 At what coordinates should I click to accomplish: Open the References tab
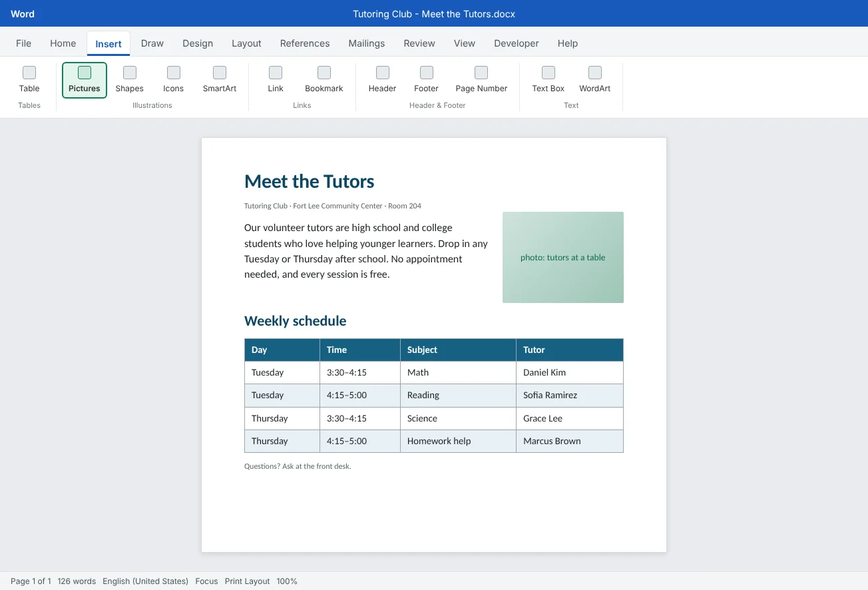click(x=305, y=43)
